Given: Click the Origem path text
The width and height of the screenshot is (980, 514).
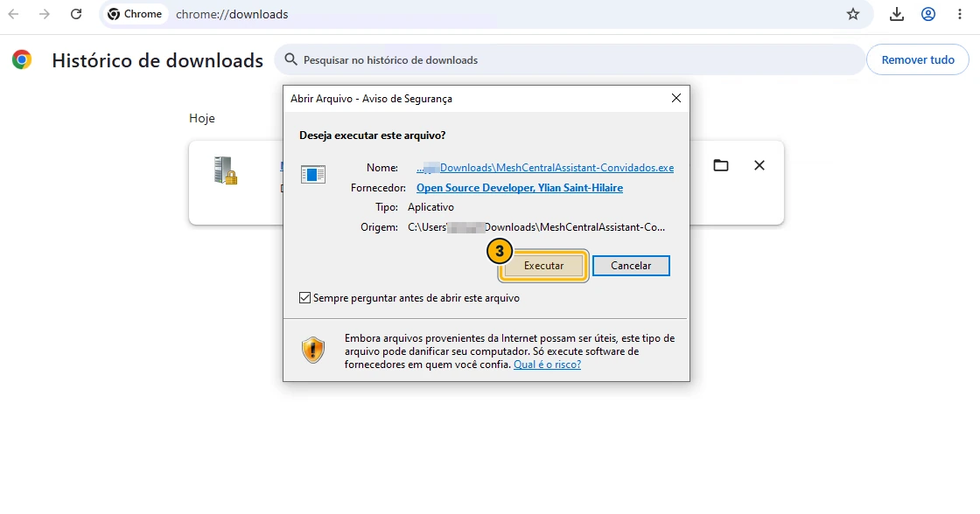Looking at the screenshot, I should coord(536,226).
